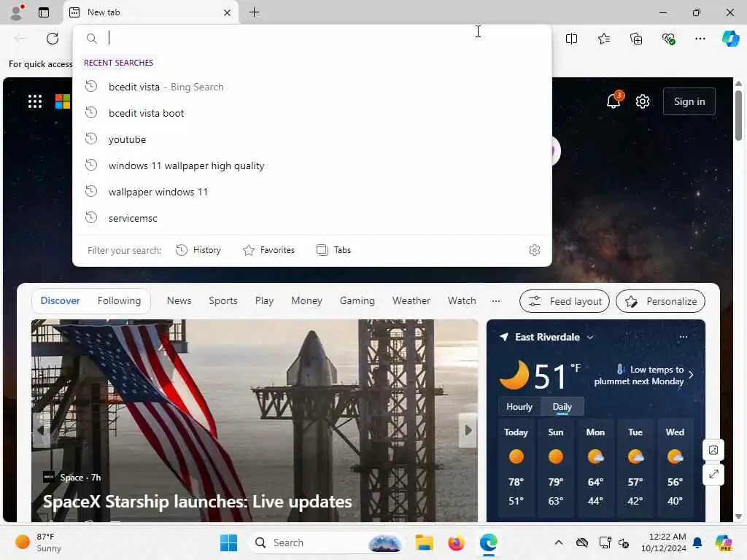
Task: Show more feed categories
Action: point(496,301)
